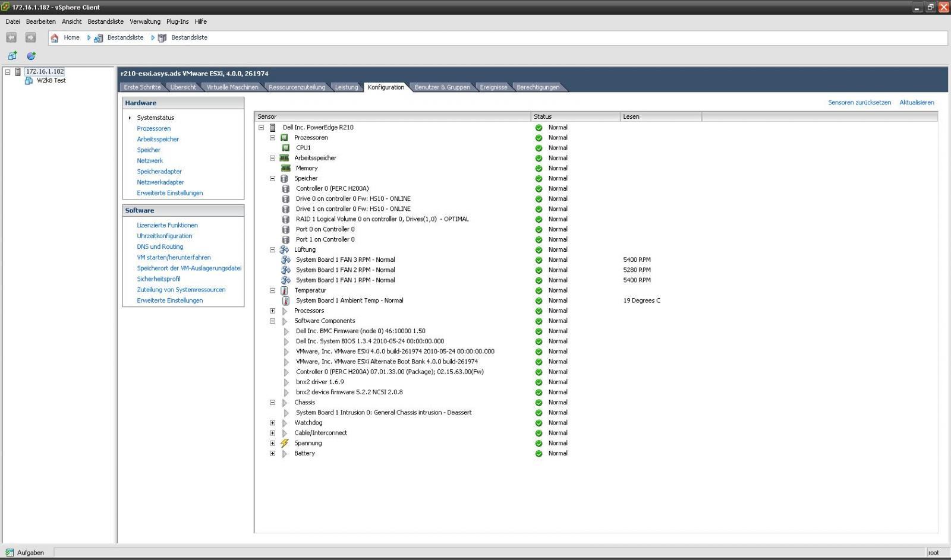Viewport: 951px width, 560px height.
Task: Open the Uhrzeitkonfiguration link
Action: click(x=165, y=236)
